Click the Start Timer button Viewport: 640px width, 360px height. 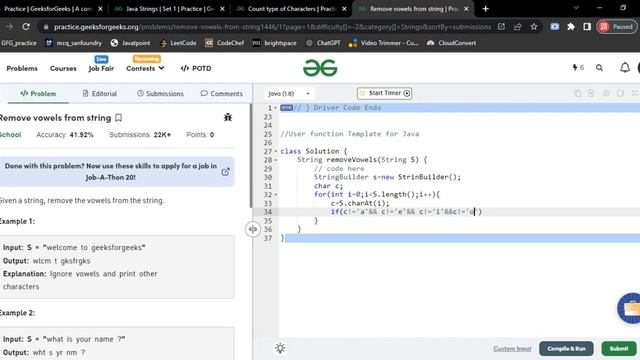(384, 93)
